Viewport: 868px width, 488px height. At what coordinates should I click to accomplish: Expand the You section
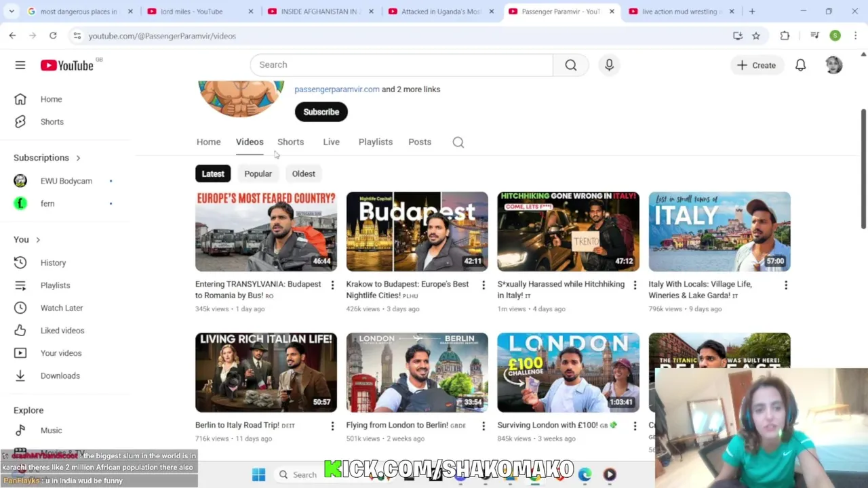tap(27, 240)
